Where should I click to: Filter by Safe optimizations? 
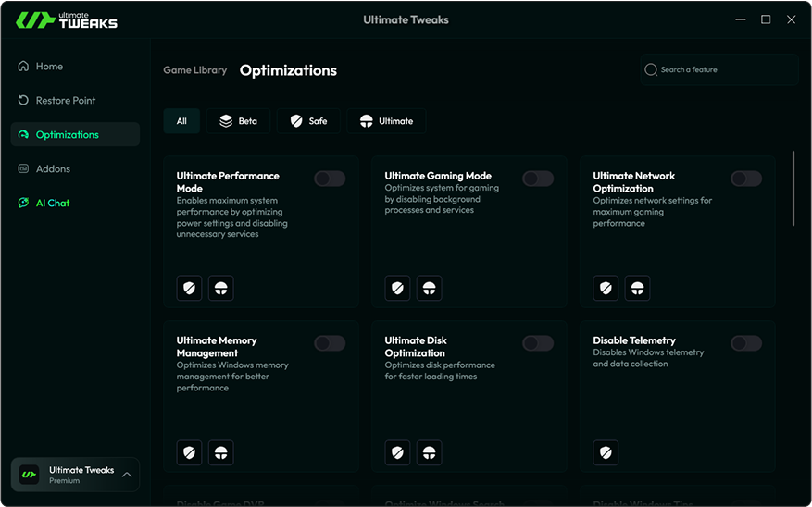tap(308, 121)
